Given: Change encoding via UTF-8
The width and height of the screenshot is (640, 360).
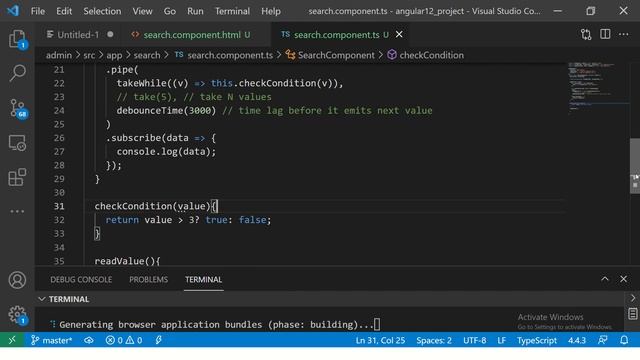Looking at the screenshot, I should tap(474, 340).
